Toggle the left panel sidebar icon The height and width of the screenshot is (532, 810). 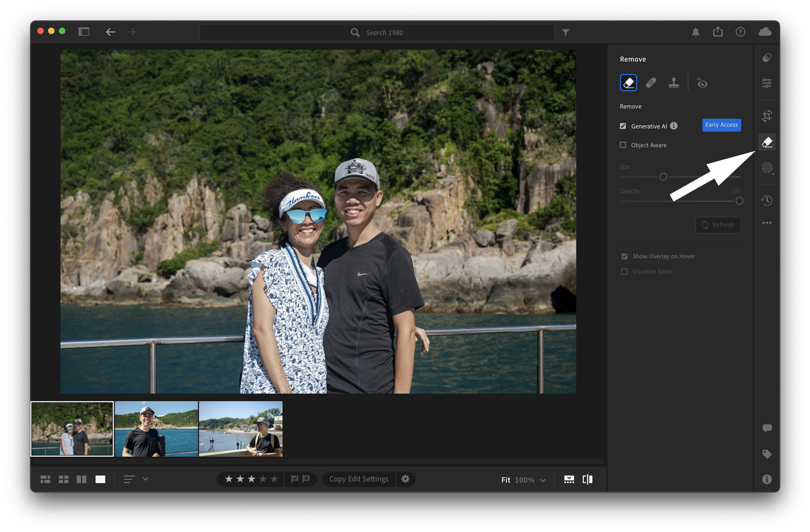click(84, 32)
